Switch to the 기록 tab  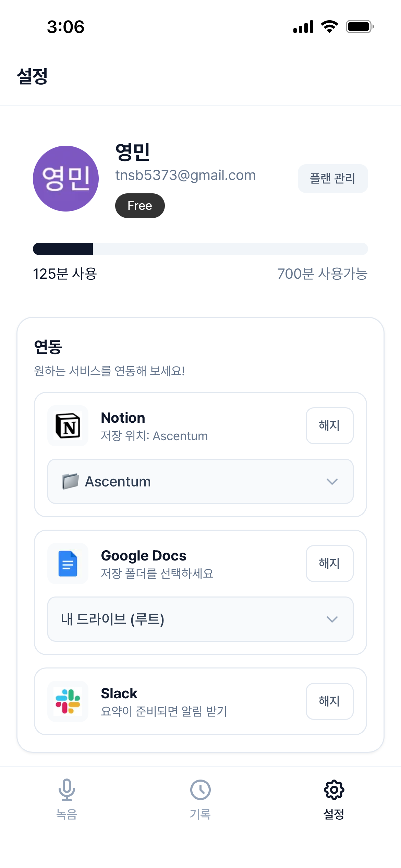(200, 799)
